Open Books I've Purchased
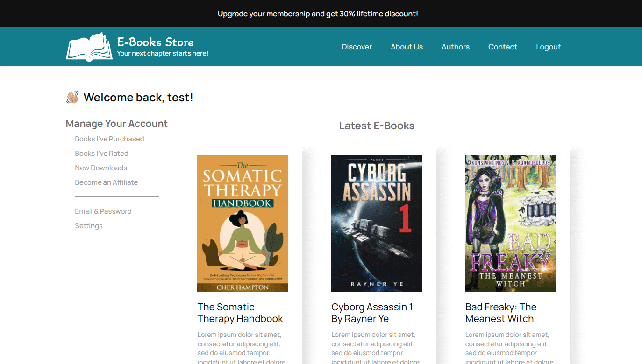This screenshot has height=364, width=642. pyautogui.click(x=109, y=139)
